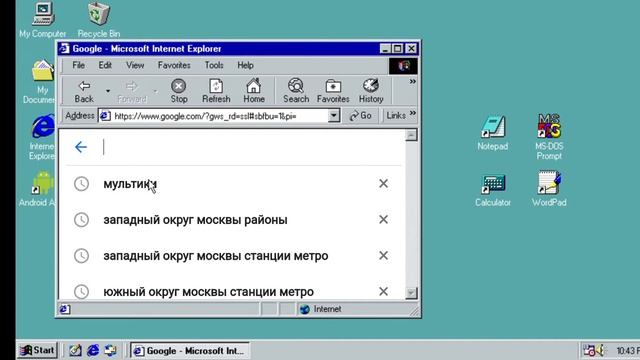Remove западный округ москвы районы suggestion with X
Image resolution: width=640 pixels, height=360 pixels.
coord(383,220)
